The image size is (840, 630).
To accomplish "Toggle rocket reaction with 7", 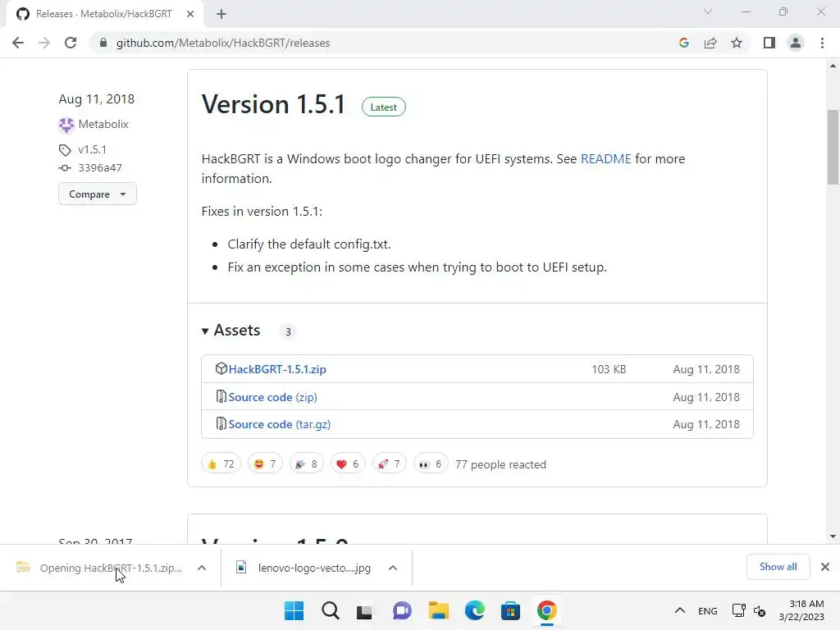I will point(389,464).
